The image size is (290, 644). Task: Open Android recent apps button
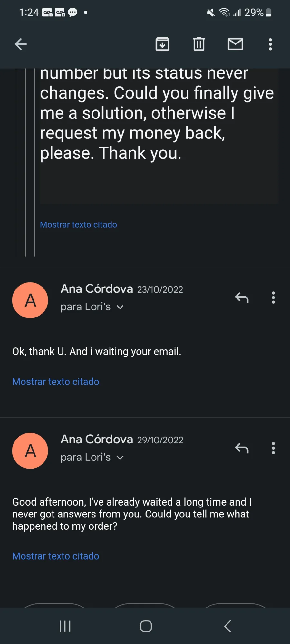coord(65,626)
